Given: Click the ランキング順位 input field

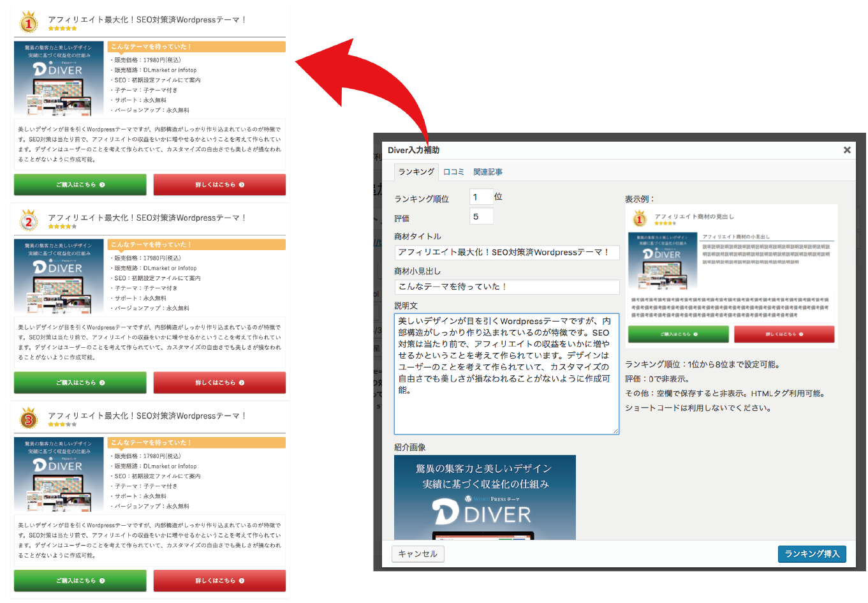Looking at the screenshot, I should coord(481,197).
